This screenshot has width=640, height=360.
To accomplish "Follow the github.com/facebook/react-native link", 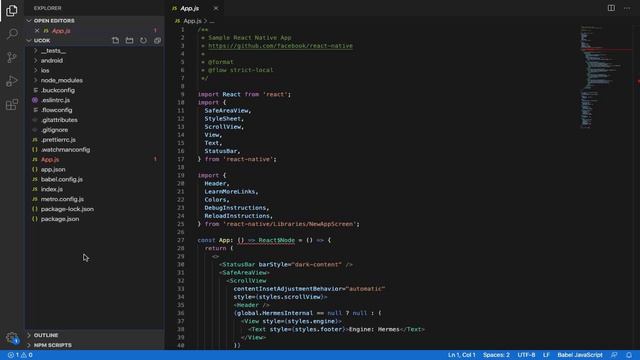I will [280, 46].
